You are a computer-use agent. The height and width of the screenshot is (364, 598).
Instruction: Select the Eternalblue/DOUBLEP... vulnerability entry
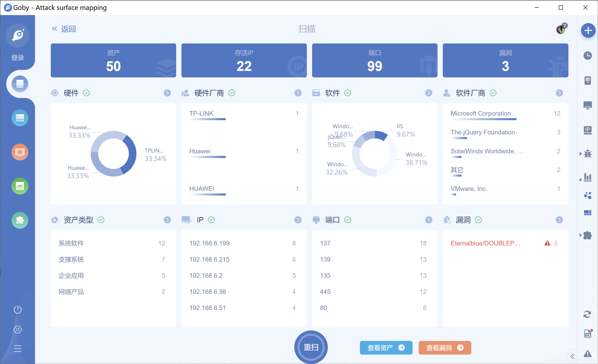pyautogui.click(x=504, y=243)
